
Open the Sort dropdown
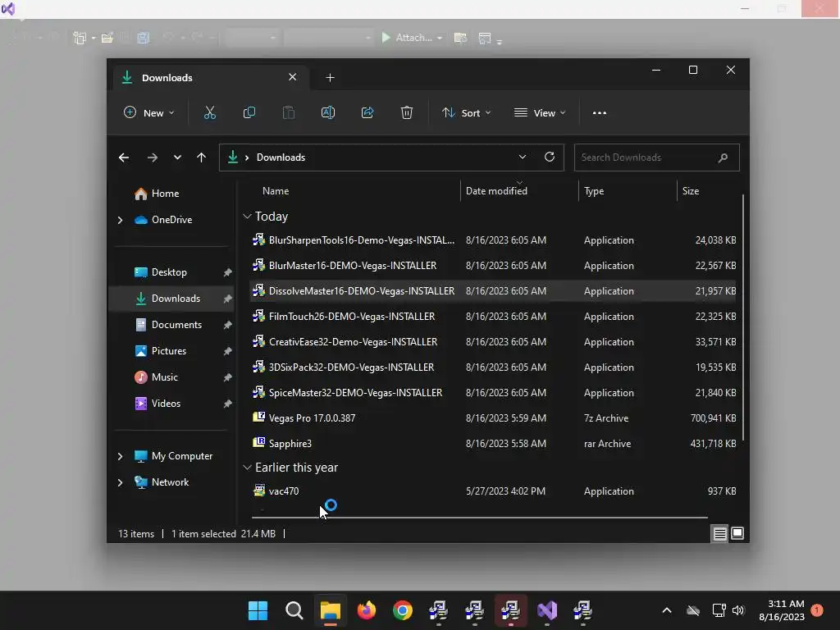[466, 113]
